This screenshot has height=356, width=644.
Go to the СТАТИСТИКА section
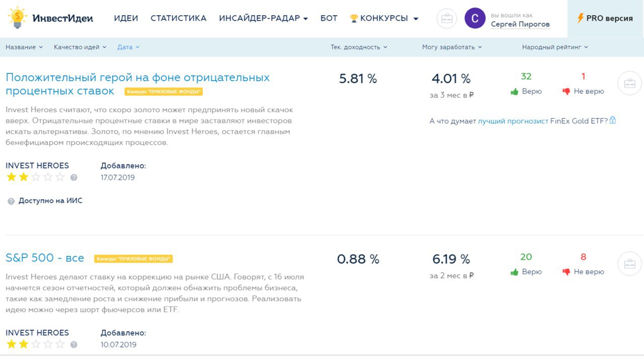click(178, 19)
